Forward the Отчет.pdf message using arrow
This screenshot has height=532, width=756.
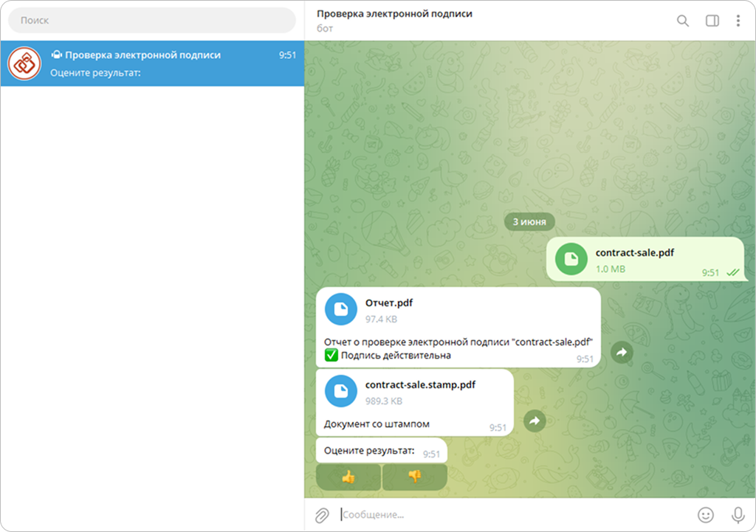[x=622, y=353]
